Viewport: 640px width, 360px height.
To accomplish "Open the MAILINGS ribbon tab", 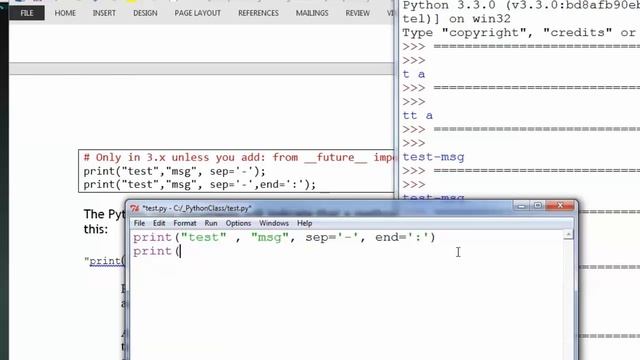I will pyautogui.click(x=312, y=13).
